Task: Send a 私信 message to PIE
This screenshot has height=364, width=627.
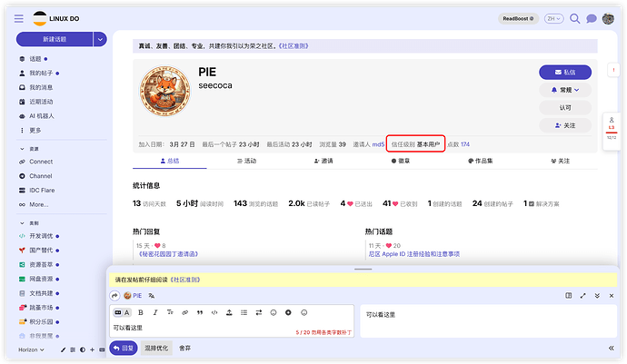Action: pos(565,73)
